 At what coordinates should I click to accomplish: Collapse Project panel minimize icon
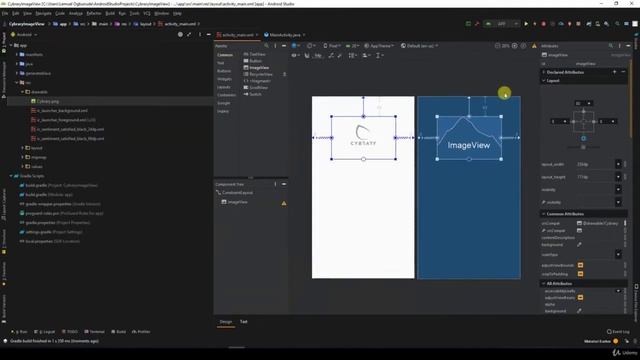pyautogui.click(x=209, y=35)
